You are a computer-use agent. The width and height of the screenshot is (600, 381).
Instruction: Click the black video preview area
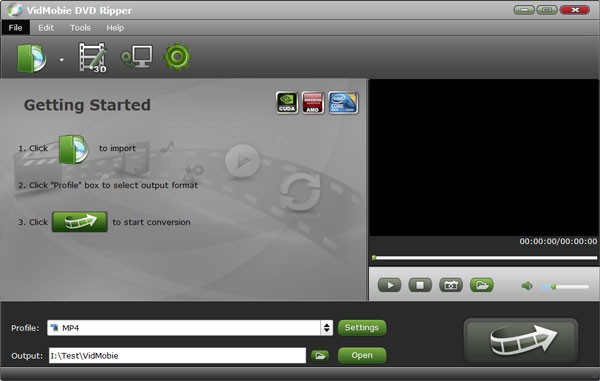click(x=484, y=158)
